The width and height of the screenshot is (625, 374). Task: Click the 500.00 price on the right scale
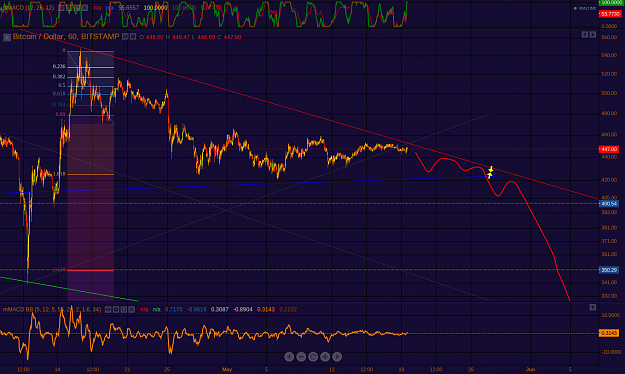(x=609, y=93)
